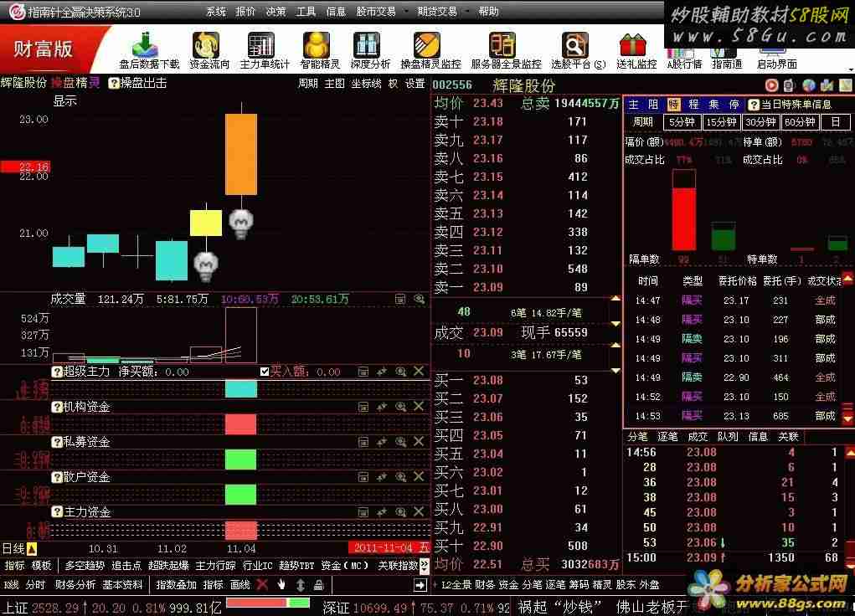855x616 pixels.
Task: Open the 决策 menu
Action: point(276,12)
